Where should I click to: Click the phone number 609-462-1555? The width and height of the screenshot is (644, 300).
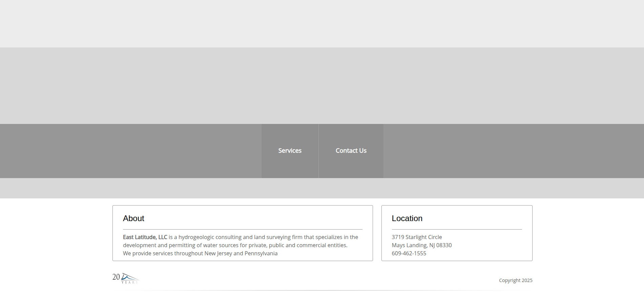tap(409, 253)
